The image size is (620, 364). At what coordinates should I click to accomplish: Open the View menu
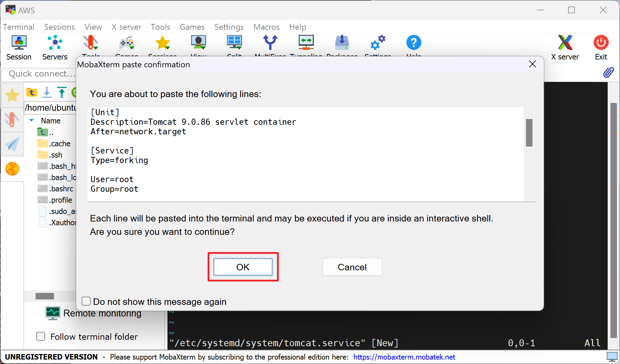coord(93,27)
